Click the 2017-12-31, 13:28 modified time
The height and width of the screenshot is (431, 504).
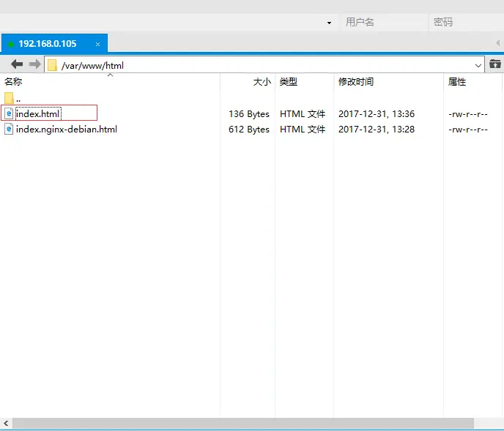[x=377, y=129]
